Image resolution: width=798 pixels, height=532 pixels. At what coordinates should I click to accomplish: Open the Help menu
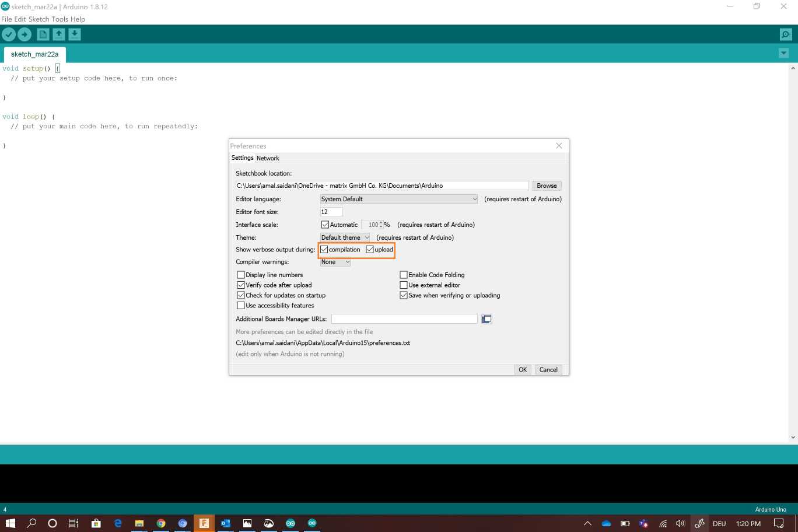tap(78, 19)
